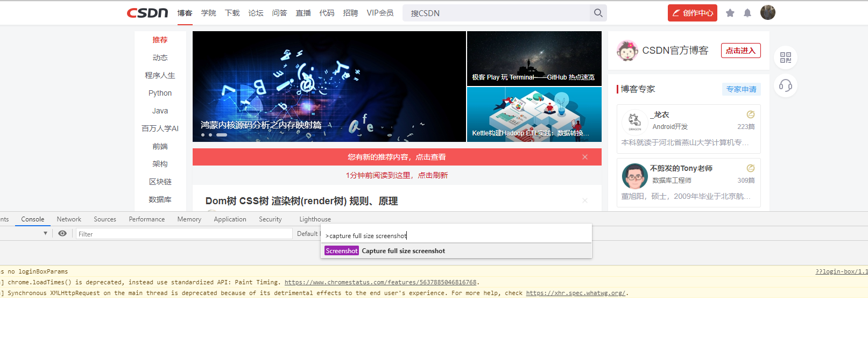Select Capture full size screenshot command
The image size is (868, 359).
click(456, 251)
